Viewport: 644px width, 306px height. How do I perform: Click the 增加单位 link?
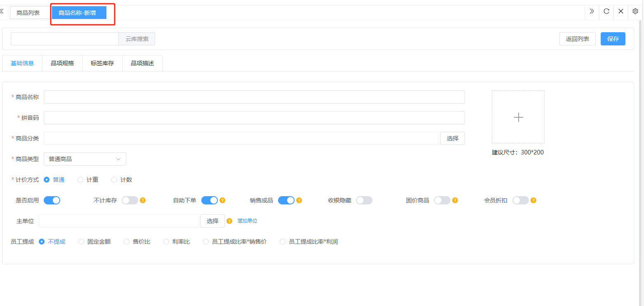click(247, 221)
